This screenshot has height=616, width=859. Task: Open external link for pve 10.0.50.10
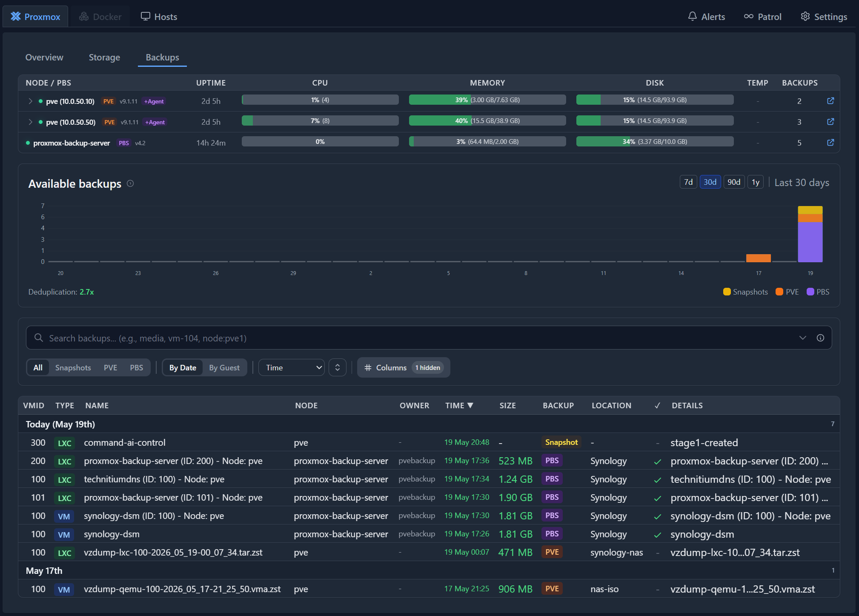(x=830, y=101)
